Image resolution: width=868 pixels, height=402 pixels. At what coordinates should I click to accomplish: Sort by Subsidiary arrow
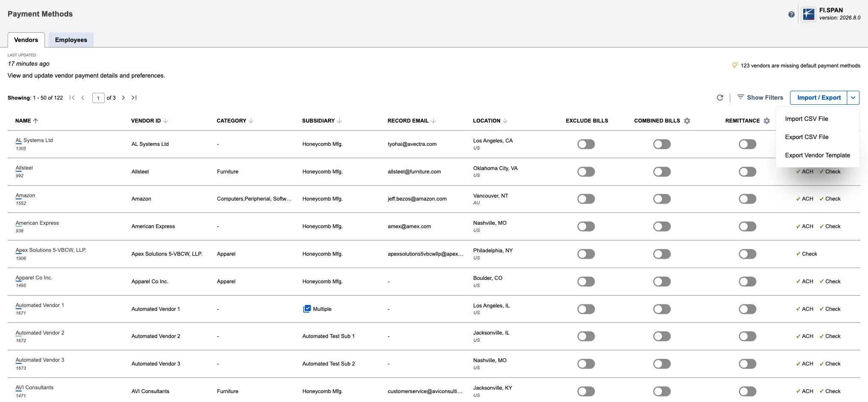pyautogui.click(x=339, y=121)
